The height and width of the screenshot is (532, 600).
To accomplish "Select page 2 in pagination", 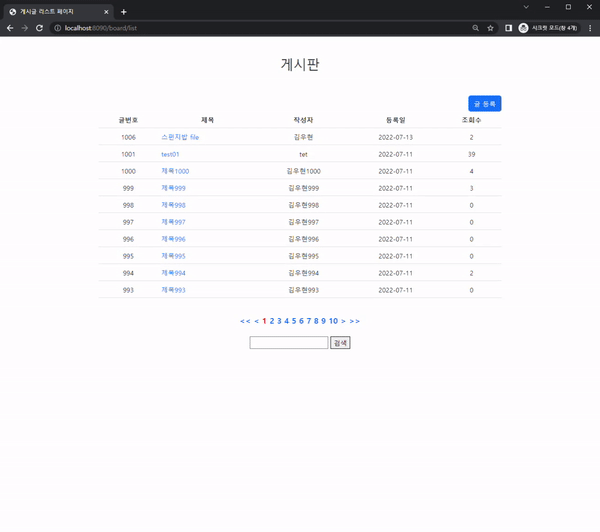I will pyautogui.click(x=272, y=321).
